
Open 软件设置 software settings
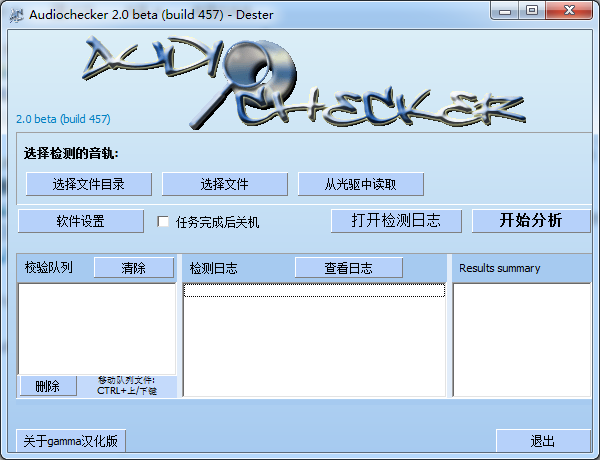pyautogui.click(x=80, y=221)
